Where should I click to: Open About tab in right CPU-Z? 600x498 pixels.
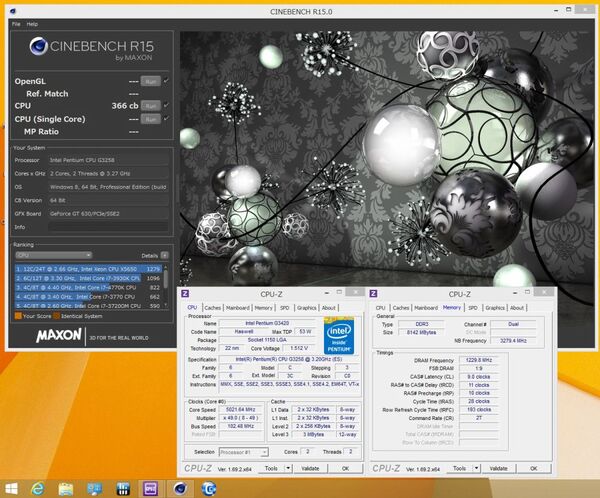(x=517, y=308)
